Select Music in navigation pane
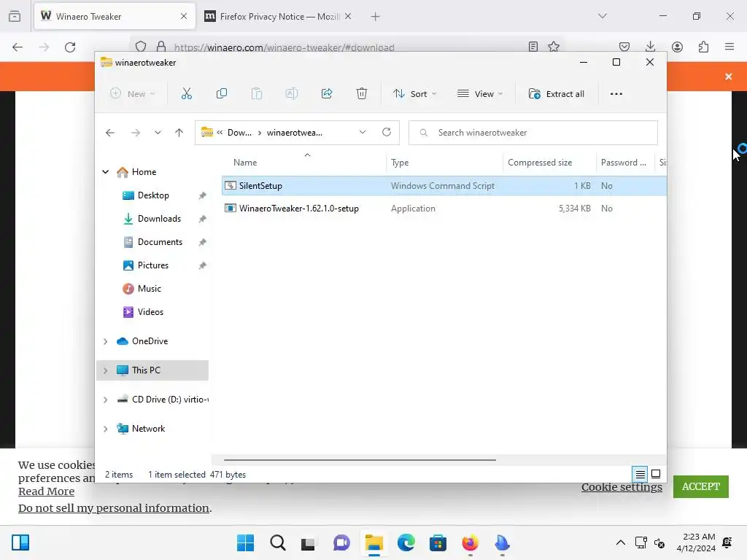Screen dimensions: 747x560 pyautogui.click(x=149, y=289)
